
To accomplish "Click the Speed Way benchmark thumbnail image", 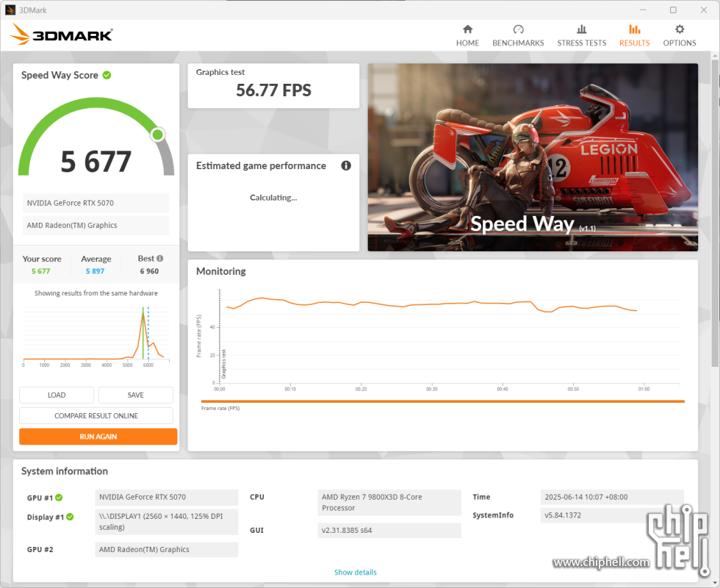I will click(x=533, y=157).
